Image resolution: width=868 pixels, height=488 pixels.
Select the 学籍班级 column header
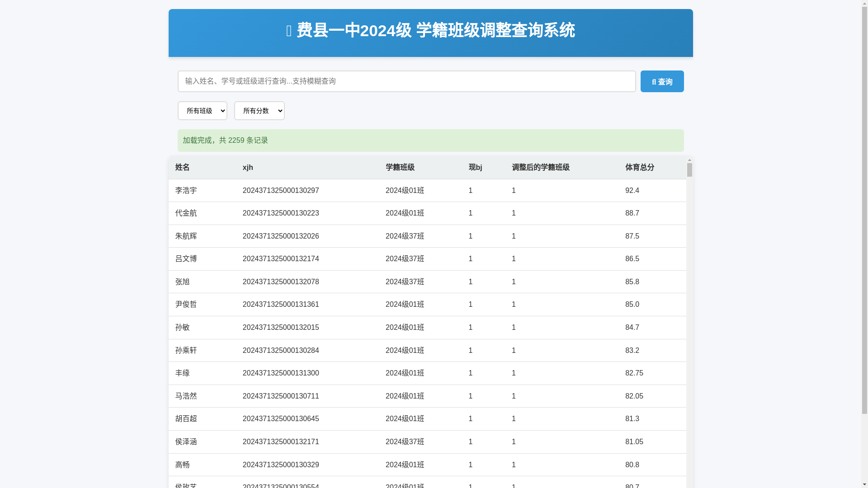pyautogui.click(x=400, y=168)
